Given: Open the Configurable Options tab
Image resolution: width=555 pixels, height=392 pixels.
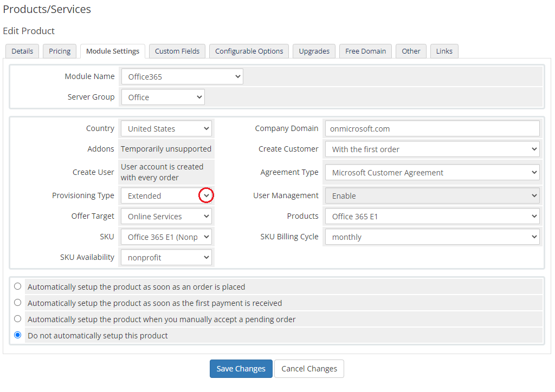Looking at the screenshot, I should coord(249,51).
